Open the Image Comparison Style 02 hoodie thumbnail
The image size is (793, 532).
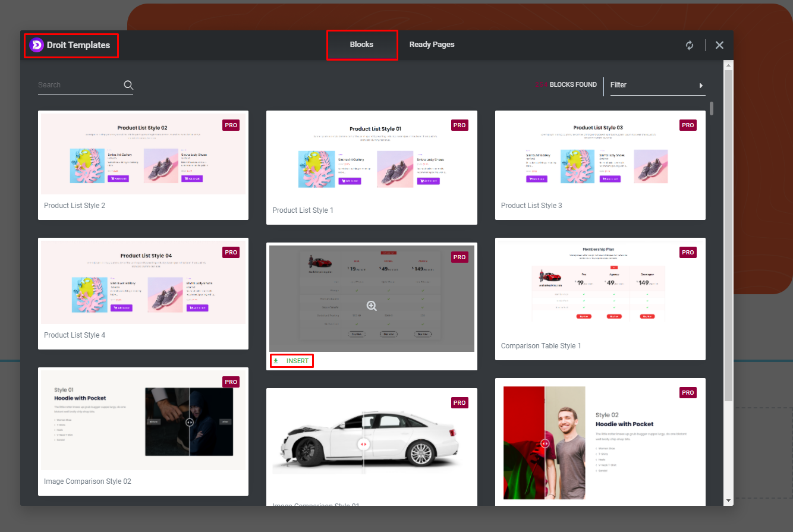[x=143, y=420]
